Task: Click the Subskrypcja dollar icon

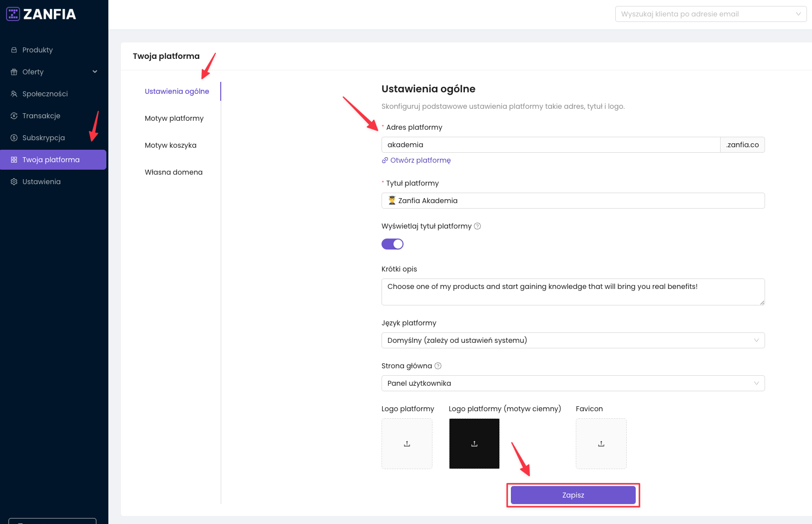Action: [x=14, y=138]
